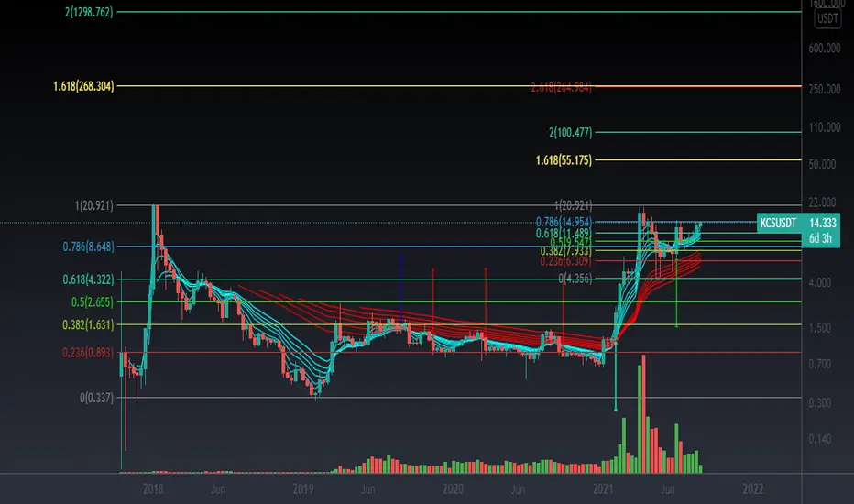Select the 0(0.337) Fibonacci label
This screenshot has width=854, height=504.
pos(97,398)
